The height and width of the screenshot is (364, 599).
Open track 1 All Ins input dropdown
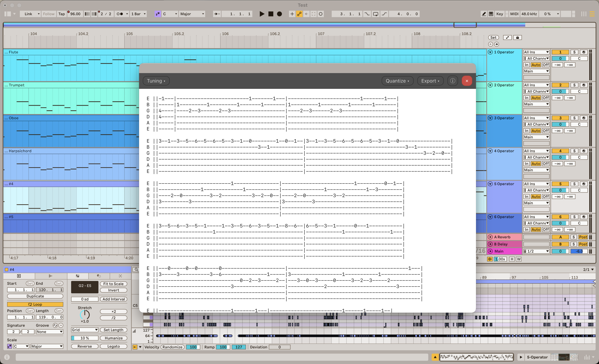(x=536, y=52)
